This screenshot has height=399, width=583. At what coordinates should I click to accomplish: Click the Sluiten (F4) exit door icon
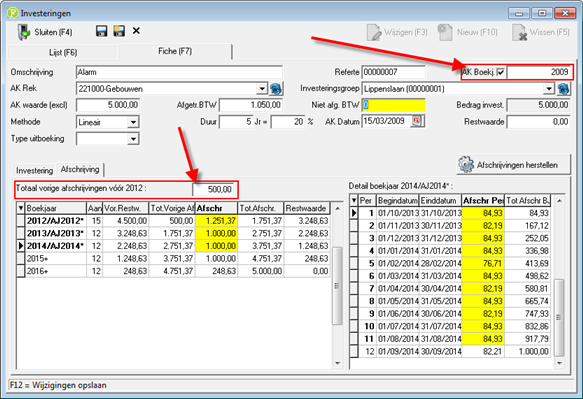(x=24, y=32)
